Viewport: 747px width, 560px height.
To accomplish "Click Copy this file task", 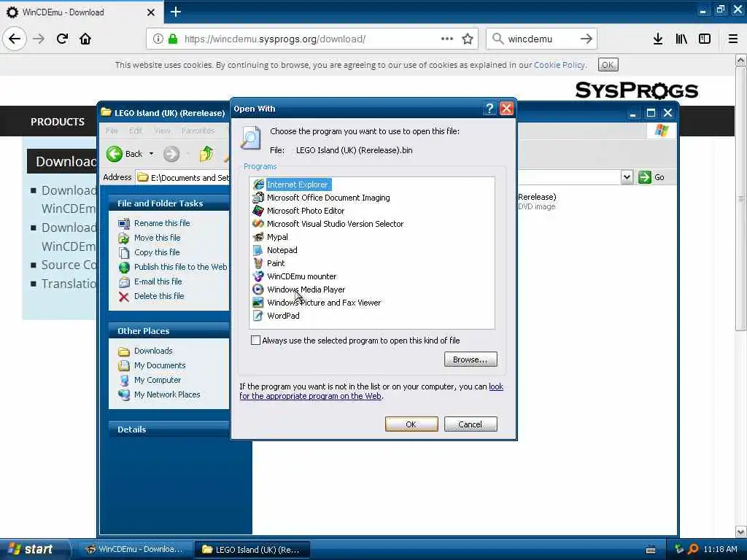I will click(157, 252).
